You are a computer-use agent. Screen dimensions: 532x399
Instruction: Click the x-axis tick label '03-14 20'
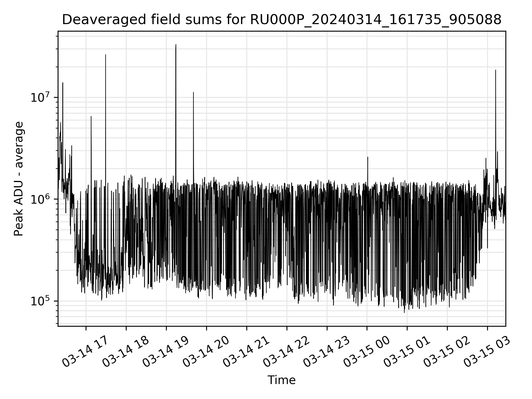[x=206, y=352]
